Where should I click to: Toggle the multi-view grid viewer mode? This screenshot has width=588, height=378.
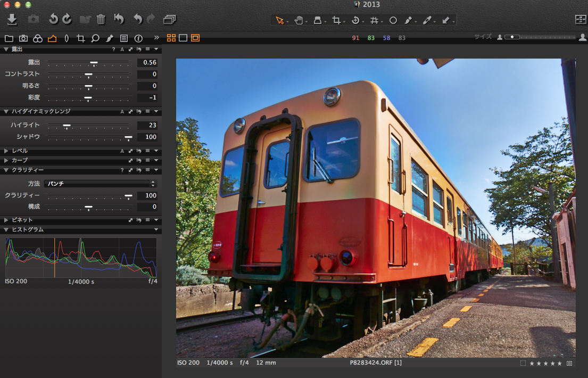[171, 38]
